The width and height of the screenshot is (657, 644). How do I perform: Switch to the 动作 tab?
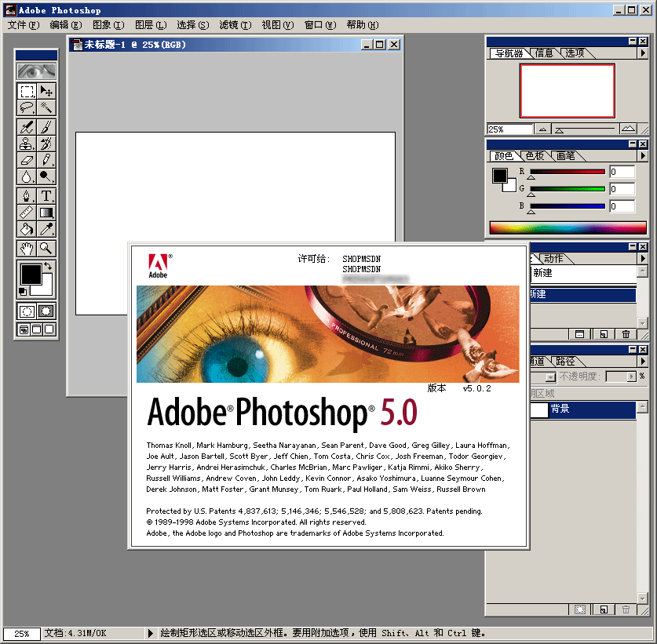tap(553, 259)
